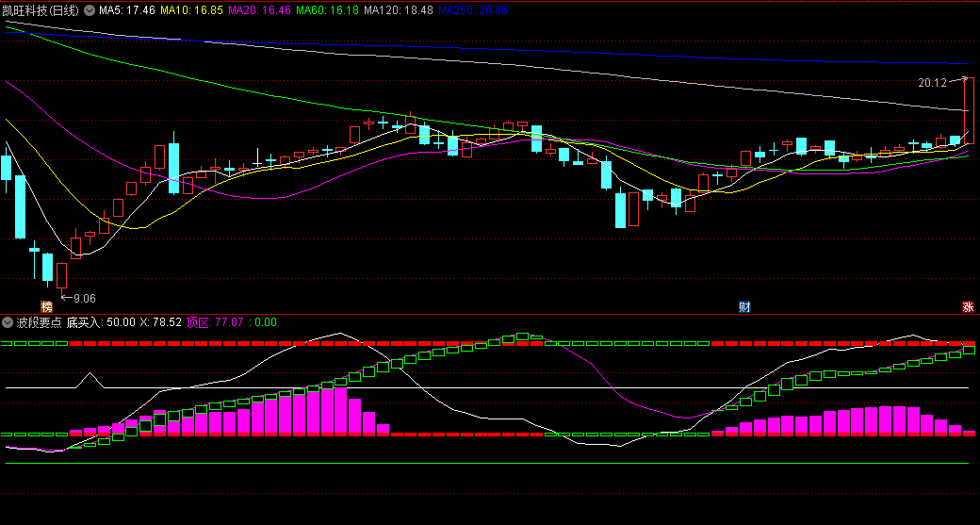Click the 9.06 low price label
This screenshot has width=980, height=525.
(85, 298)
